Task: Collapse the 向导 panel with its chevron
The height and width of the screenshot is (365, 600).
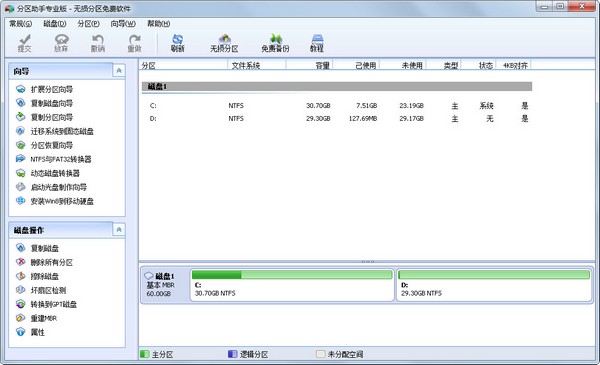Action: point(119,71)
